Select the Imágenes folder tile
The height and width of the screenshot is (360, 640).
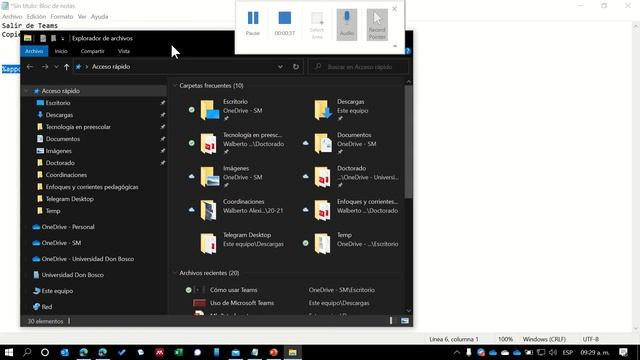coord(236,177)
